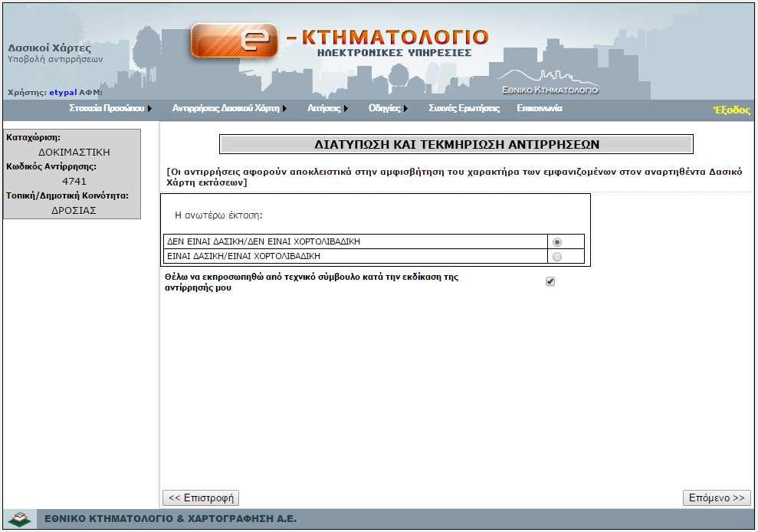Open Οδηγίες menu
This screenshot has width=758, height=532.
384,108
